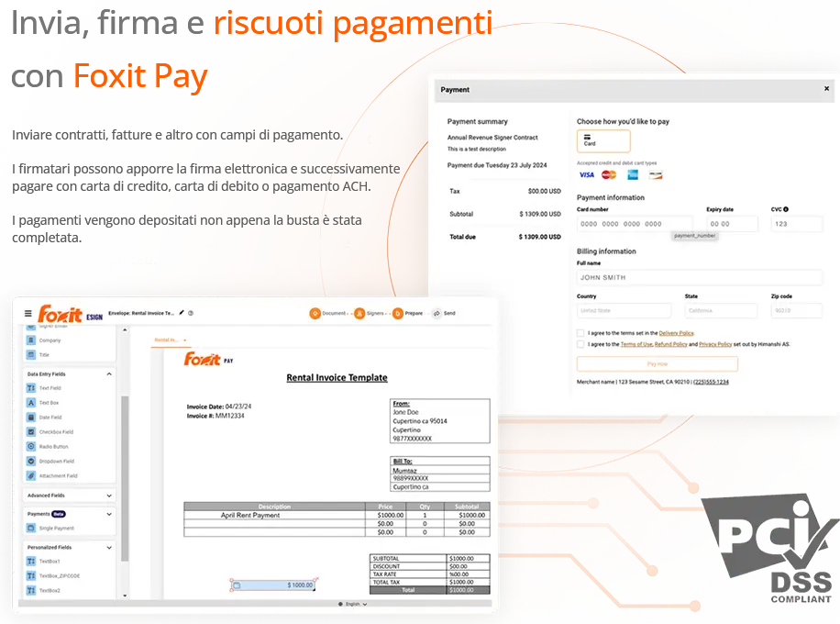Screen dimensions: 840x624
Task: Close the Payment dialog
Action: click(x=826, y=88)
